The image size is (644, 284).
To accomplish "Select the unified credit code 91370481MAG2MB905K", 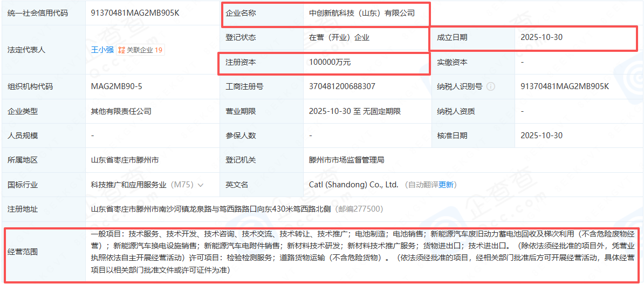I will (135, 13).
